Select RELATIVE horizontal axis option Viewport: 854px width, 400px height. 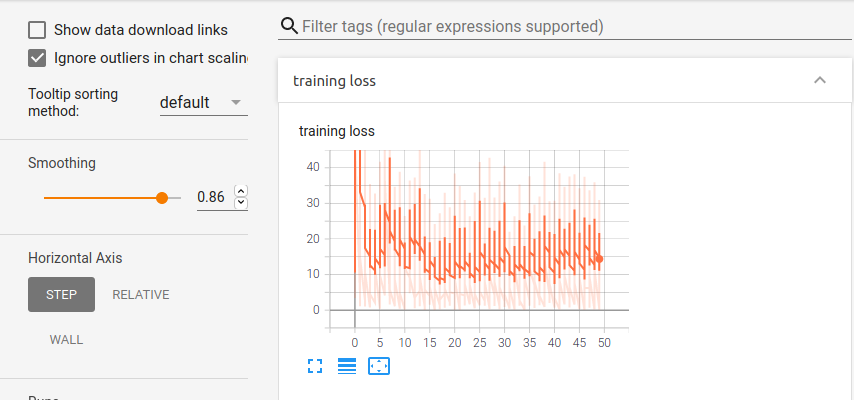point(141,294)
